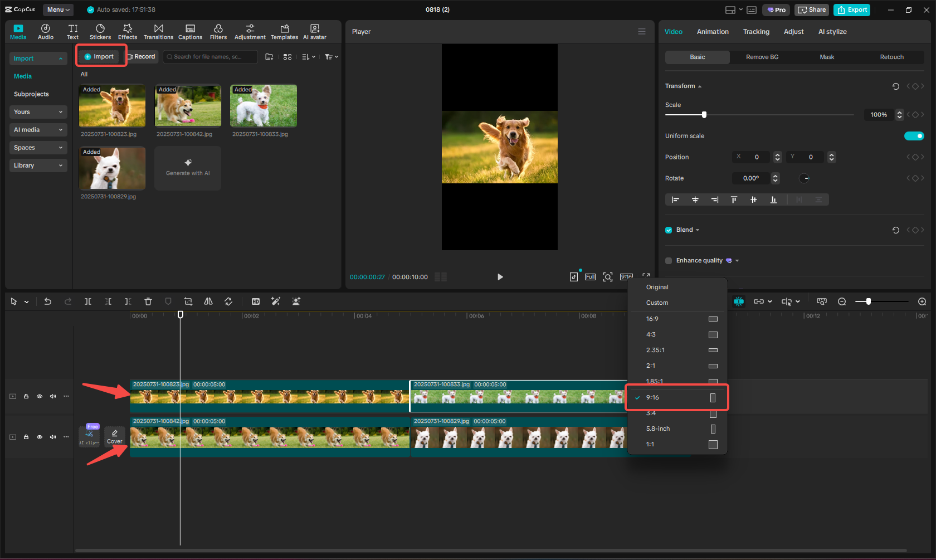This screenshot has width=936, height=560.
Task: Enable the Enhance quality option
Action: [x=668, y=260]
